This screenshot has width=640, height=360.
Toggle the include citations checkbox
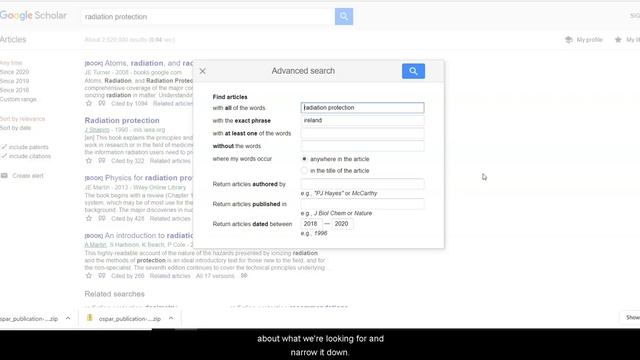(4, 156)
